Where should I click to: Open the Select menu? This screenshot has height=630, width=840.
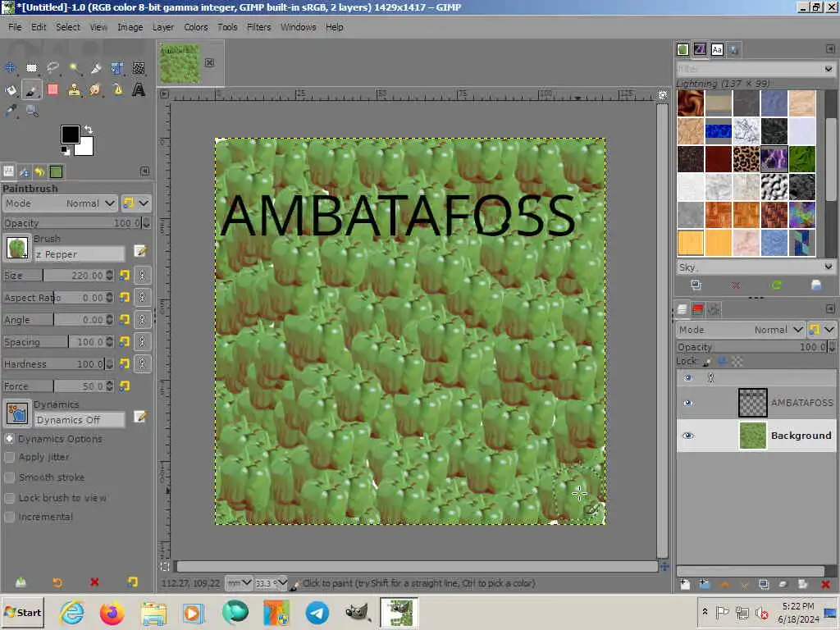(x=68, y=27)
